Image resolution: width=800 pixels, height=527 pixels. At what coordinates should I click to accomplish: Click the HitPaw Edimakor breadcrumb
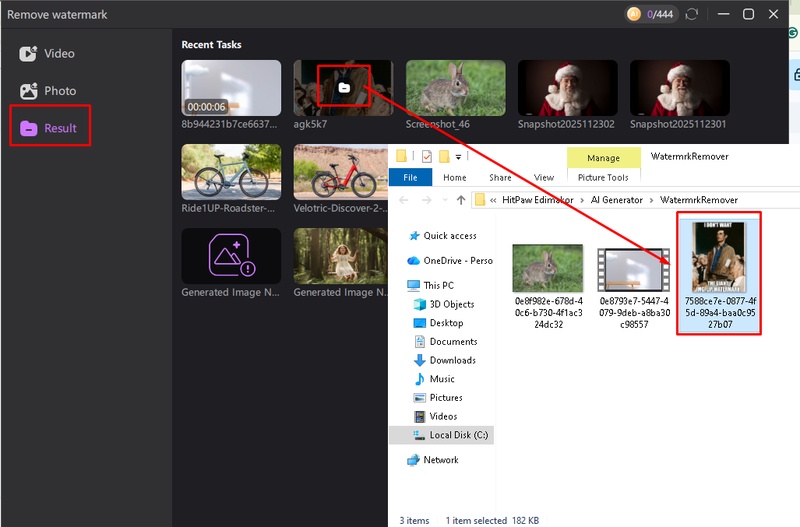pos(538,200)
